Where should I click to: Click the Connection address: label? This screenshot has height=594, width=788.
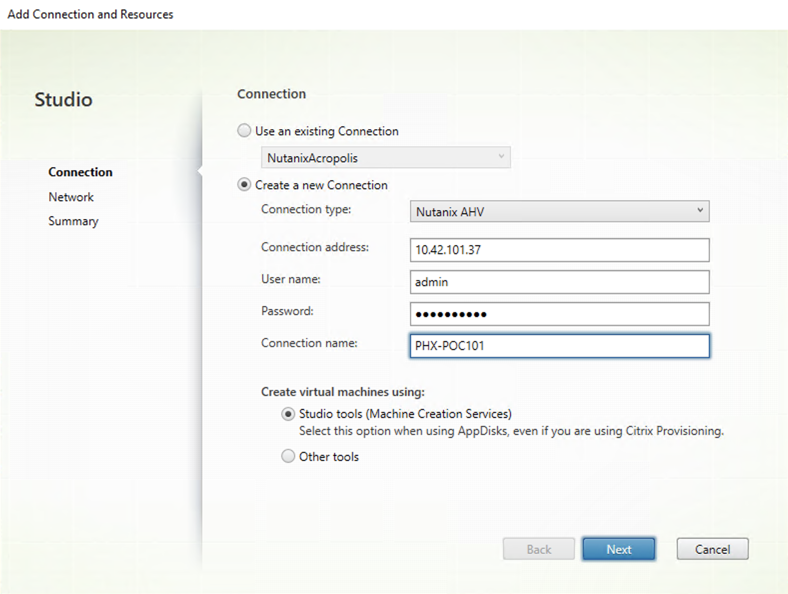(x=315, y=247)
